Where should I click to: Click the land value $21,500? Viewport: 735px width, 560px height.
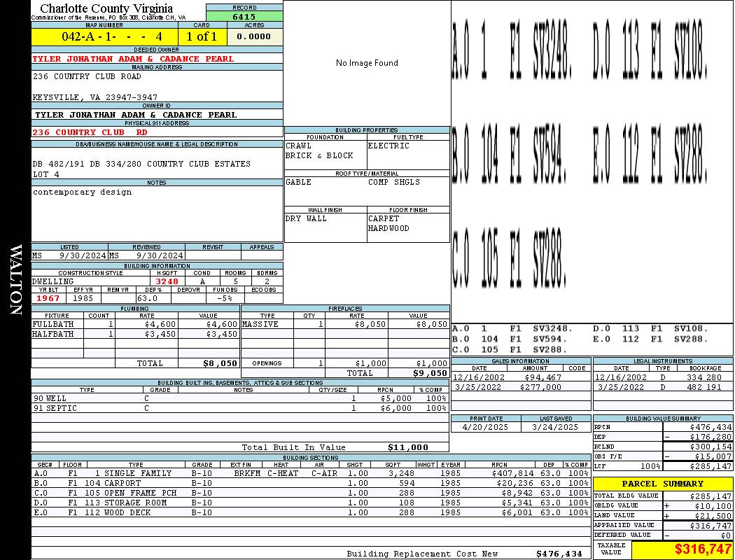[x=713, y=516]
